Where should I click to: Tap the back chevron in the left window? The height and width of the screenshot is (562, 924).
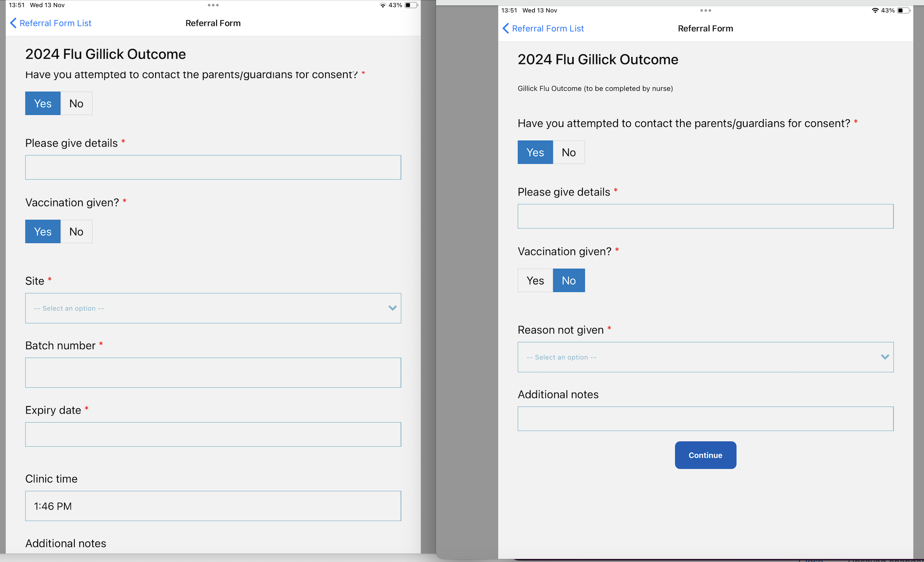point(13,23)
